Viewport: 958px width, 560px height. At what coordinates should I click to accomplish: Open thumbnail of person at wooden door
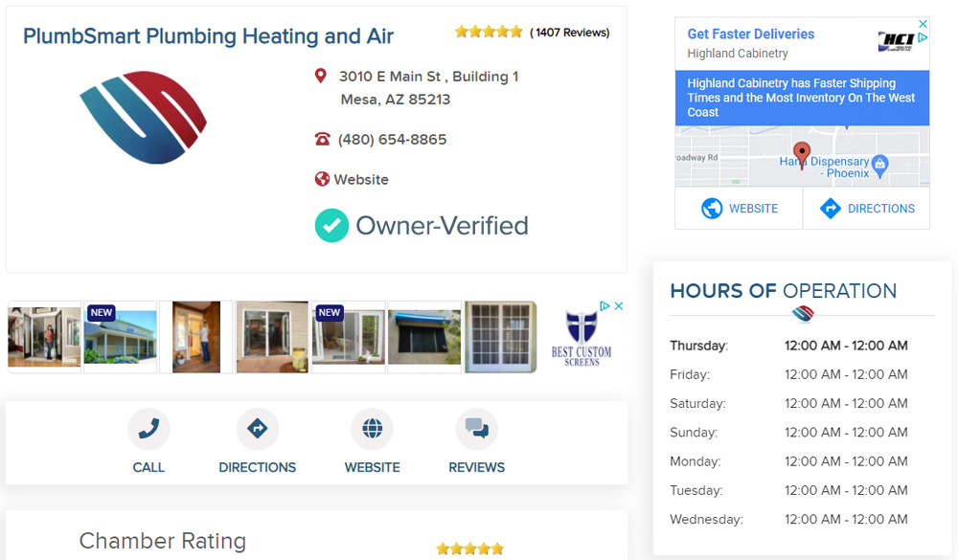[196, 337]
